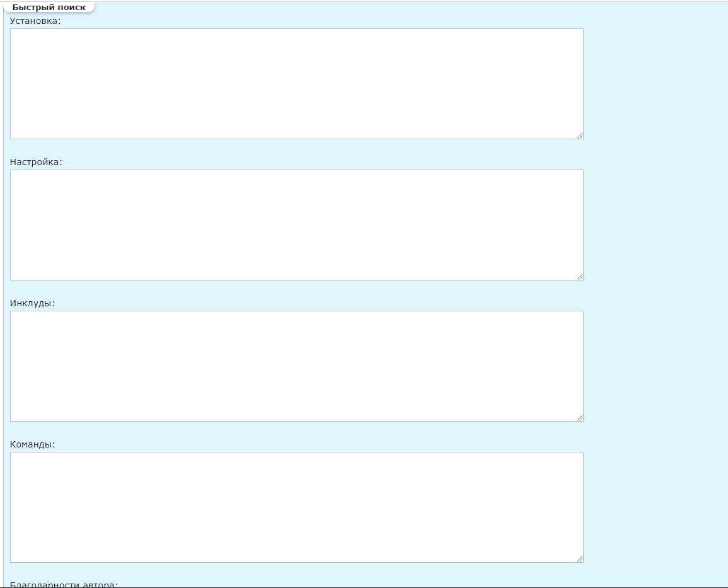Click resize grip of Настройка text area
Image resolution: width=728 pixels, height=588 pixels.
click(579, 276)
